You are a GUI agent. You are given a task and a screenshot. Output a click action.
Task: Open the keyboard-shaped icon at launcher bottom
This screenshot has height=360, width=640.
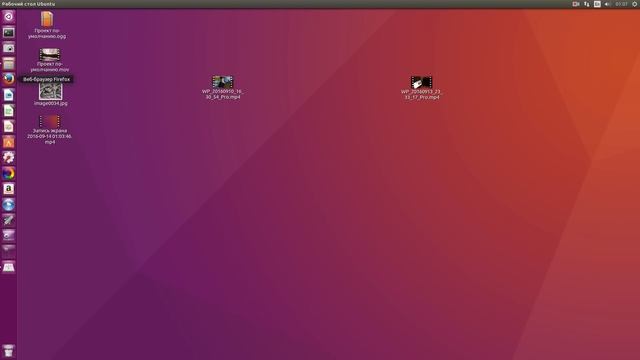9,267
